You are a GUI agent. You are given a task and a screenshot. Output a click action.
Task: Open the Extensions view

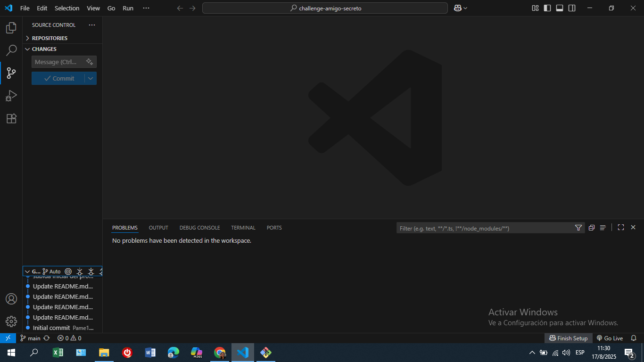point(11,118)
